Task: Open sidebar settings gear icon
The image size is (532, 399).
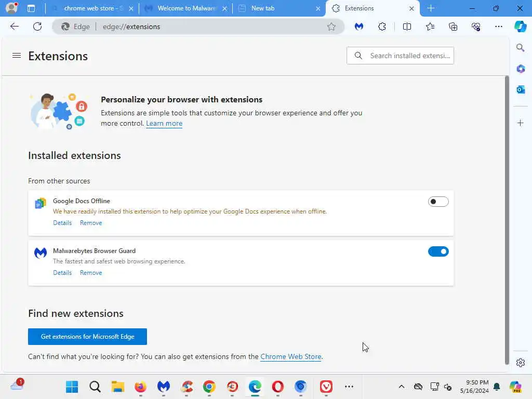Action: 520,363
